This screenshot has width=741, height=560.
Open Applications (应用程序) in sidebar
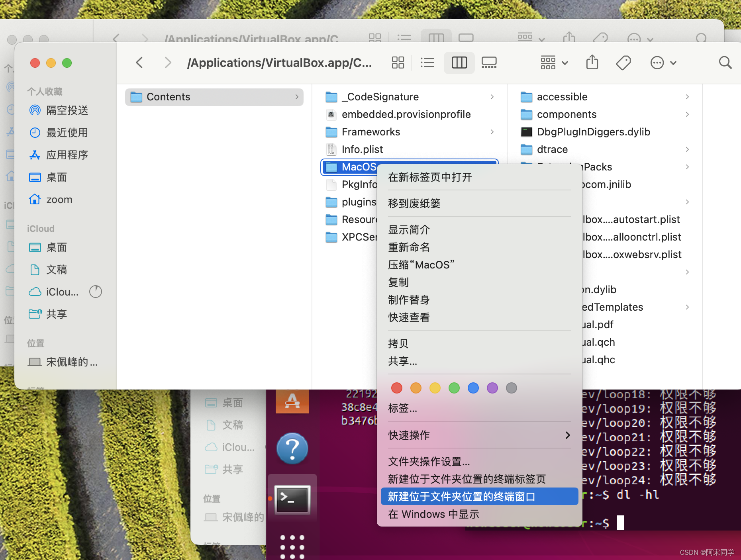coord(59,155)
